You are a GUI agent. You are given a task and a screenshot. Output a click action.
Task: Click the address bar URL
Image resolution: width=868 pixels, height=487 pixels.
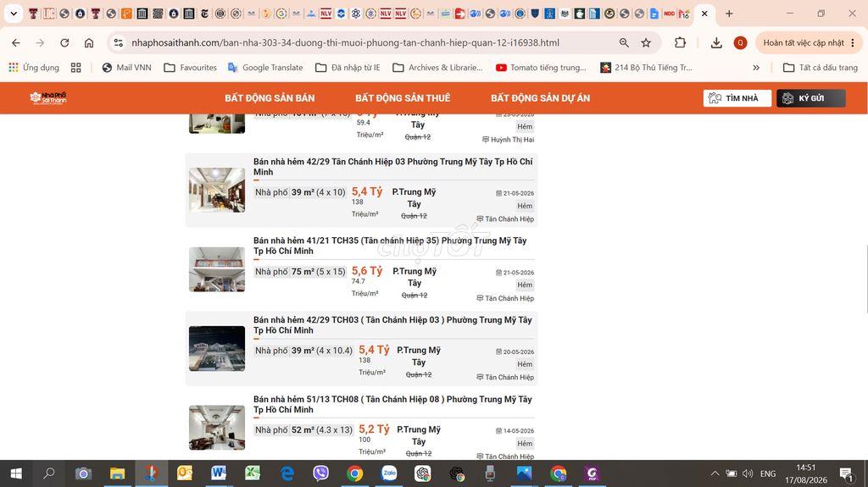point(346,42)
